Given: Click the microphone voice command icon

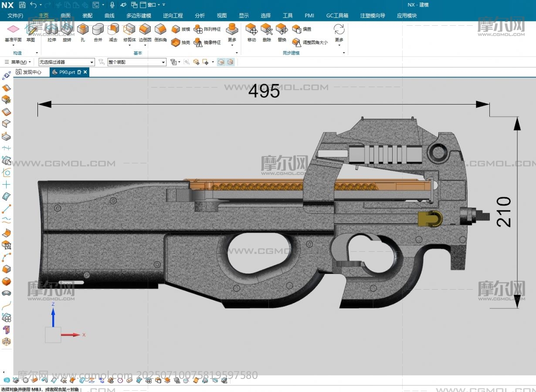Looking at the screenshot, I should [112, 5].
